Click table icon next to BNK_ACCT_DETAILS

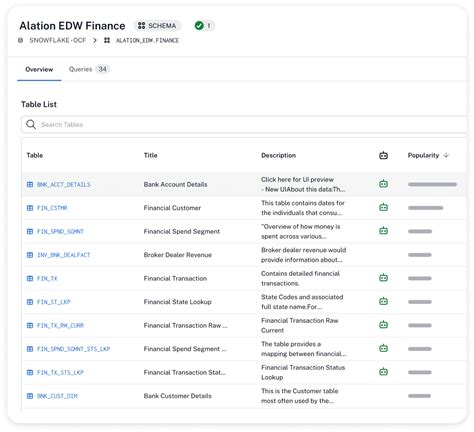click(x=30, y=184)
